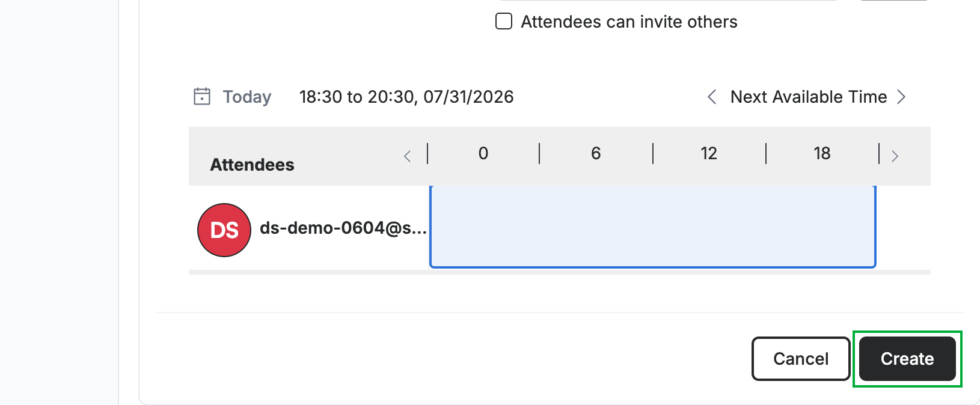
Task: Click the Attendees column header
Action: [x=252, y=165]
